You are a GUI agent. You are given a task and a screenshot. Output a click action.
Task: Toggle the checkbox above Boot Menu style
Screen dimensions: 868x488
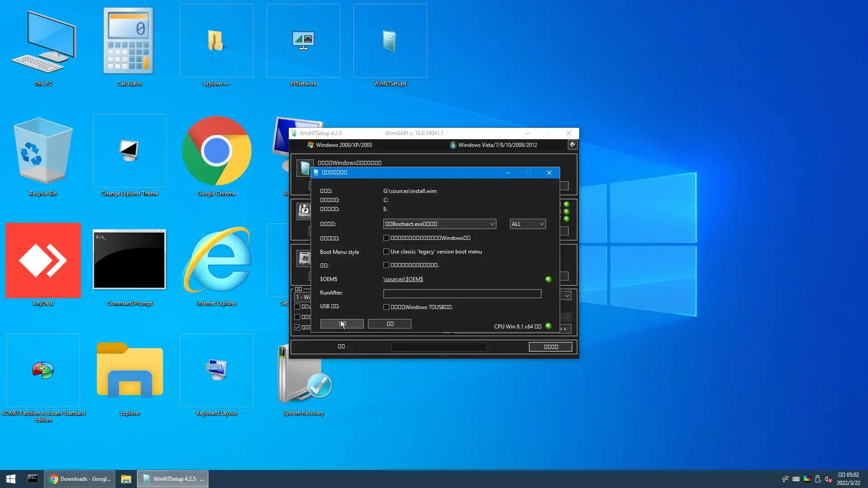386,238
